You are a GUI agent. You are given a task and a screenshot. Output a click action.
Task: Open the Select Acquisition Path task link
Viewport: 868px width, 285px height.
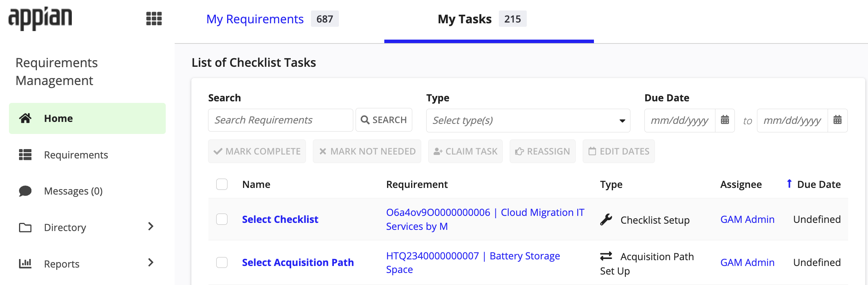click(298, 262)
